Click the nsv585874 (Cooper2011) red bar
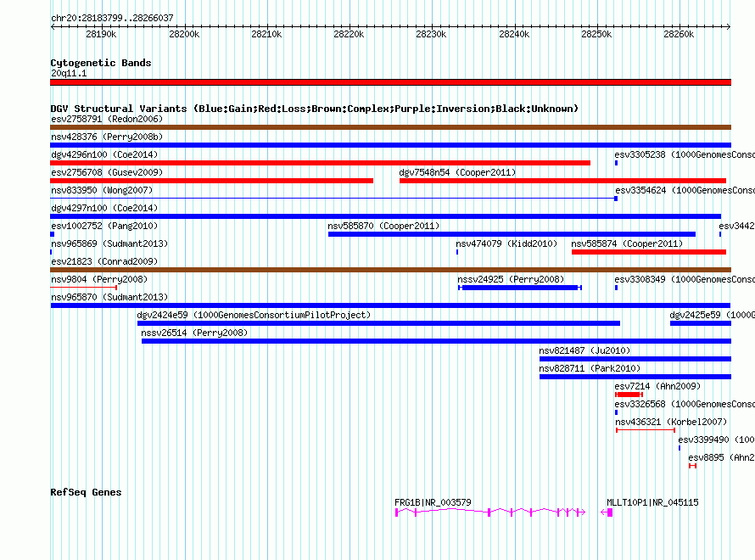755x560 pixels. coord(649,252)
